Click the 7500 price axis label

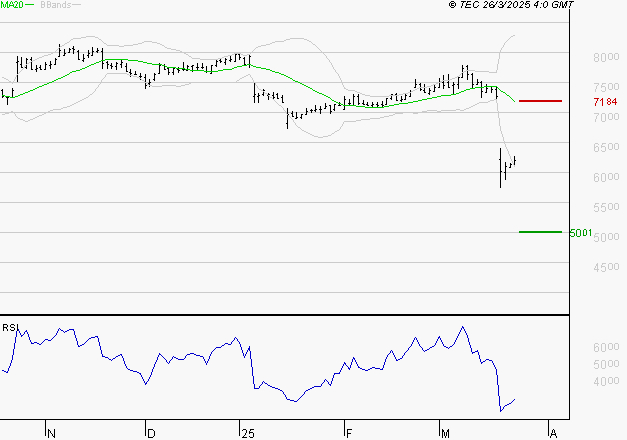pos(606,87)
